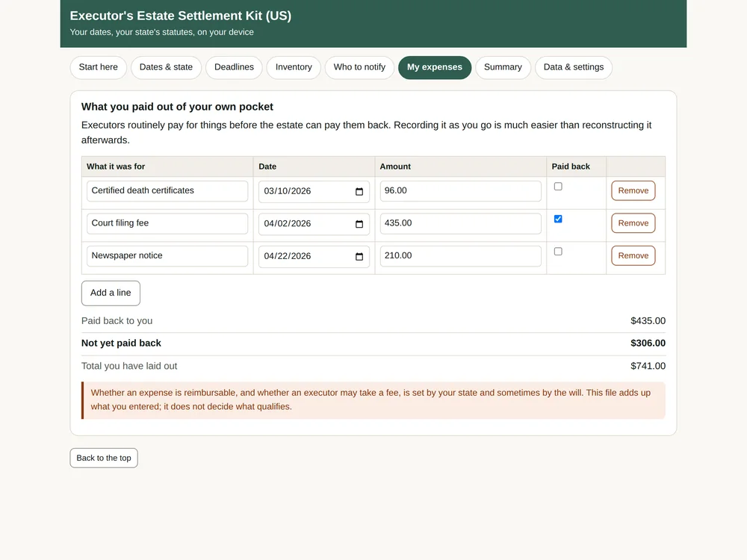Add a line to expenses
The image size is (747, 560).
pos(111,293)
